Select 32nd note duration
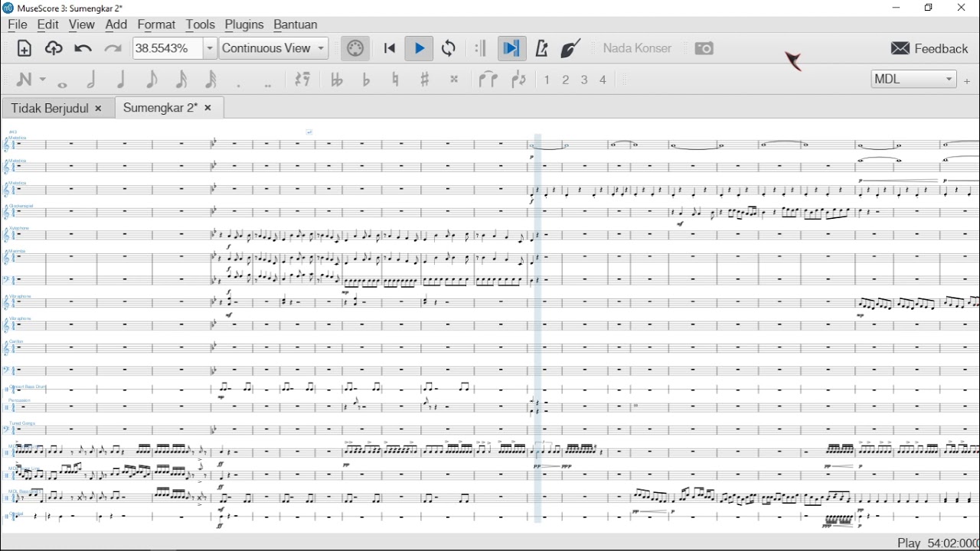The width and height of the screenshot is (980, 551). coord(211,80)
